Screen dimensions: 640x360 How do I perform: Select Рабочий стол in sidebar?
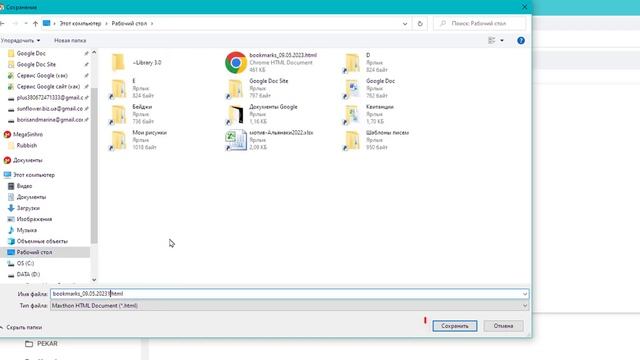34,252
